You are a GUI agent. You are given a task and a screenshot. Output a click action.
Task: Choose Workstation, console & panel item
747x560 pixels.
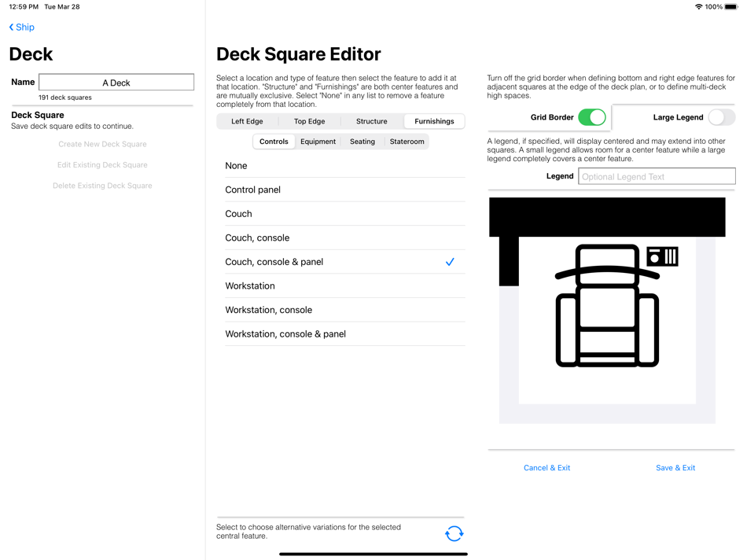point(345,334)
